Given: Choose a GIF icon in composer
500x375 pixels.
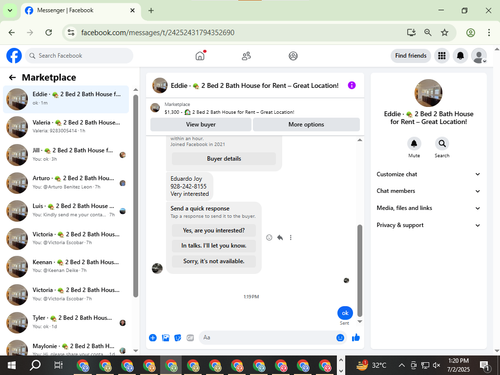Looking at the screenshot, I should click(x=190, y=338).
